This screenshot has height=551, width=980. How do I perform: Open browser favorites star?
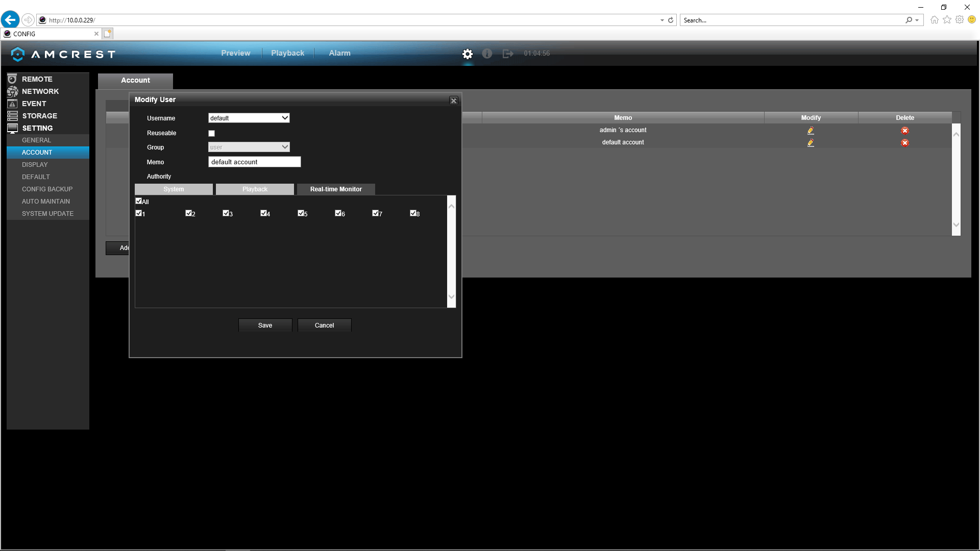click(x=947, y=20)
